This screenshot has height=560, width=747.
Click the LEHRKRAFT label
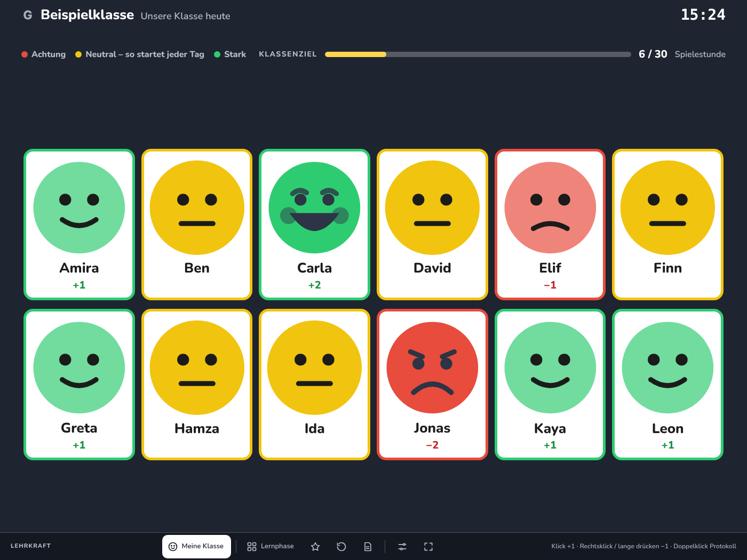point(31,546)
